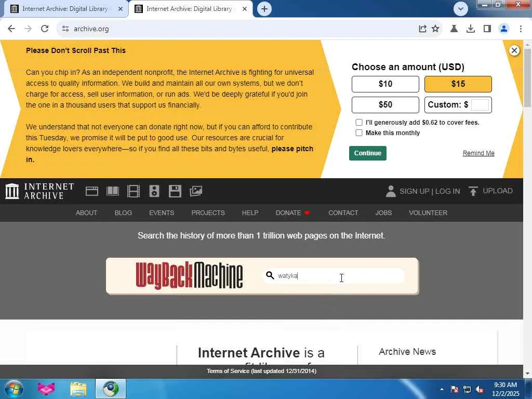Open the pink cat taskbar app

[x=46, y=389]
